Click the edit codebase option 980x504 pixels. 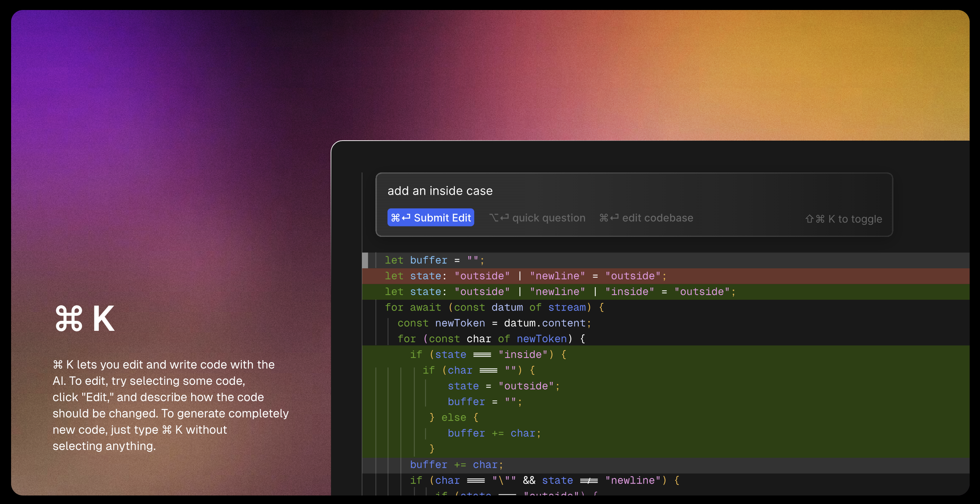(x=657, y=218)
